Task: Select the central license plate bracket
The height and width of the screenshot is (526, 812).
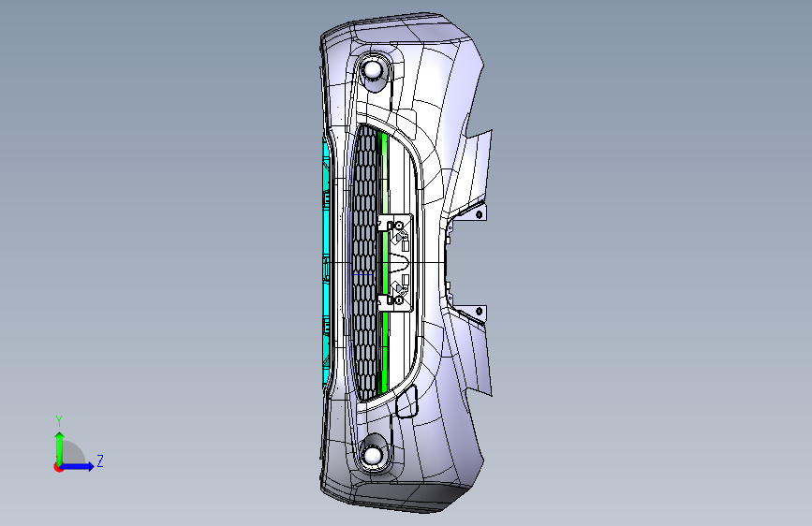Action: pos(396,263)
